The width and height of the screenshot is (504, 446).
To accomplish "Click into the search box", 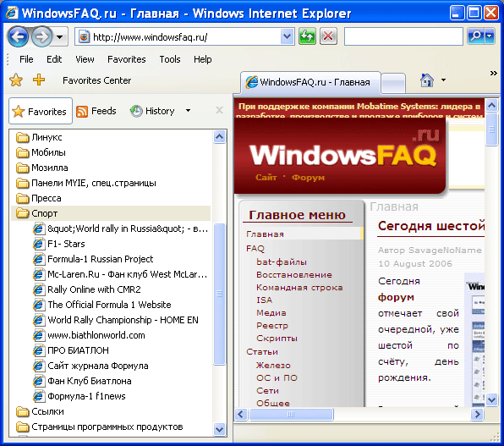I will (403, 36).
